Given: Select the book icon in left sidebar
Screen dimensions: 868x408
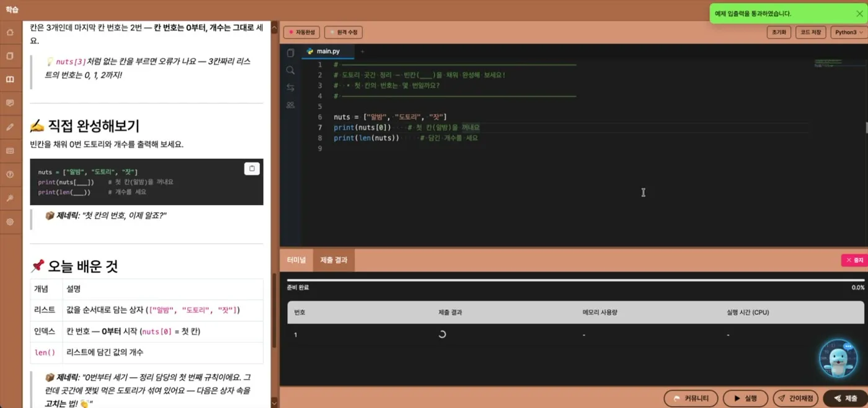Looking at the screenshot, I should 10,79.
